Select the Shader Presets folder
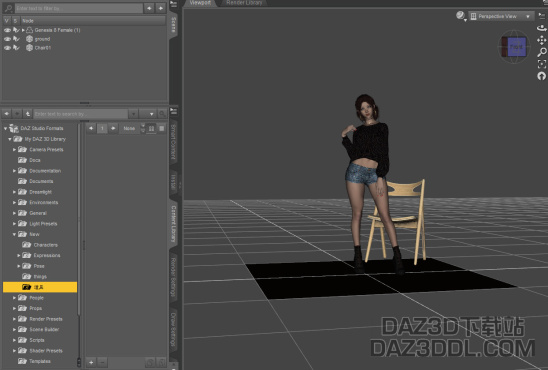The height and width of the screenshot is (370, 548). (46, 351)
